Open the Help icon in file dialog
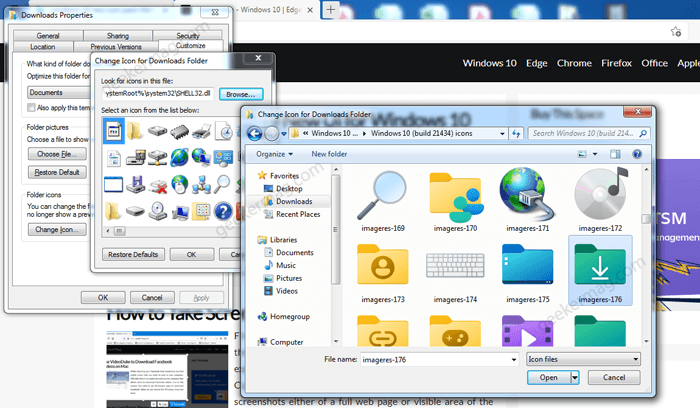 click(x=637, y=154)
